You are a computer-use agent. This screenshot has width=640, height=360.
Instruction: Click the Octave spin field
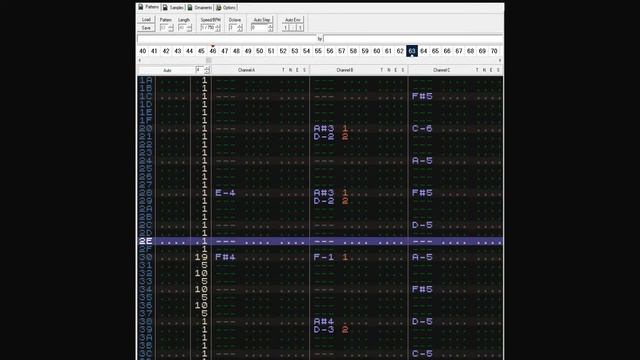pyautogui.click(x=236, y=28)
